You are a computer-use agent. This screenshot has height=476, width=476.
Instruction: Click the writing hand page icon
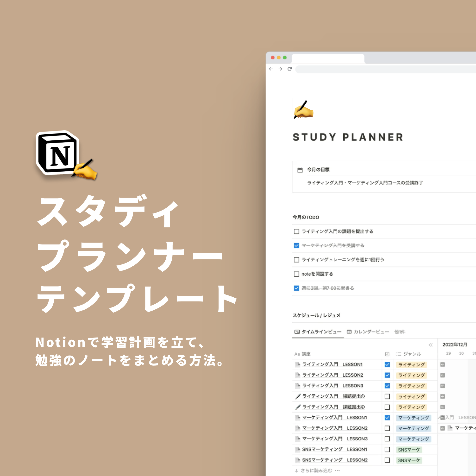click(x=303, y=110)
